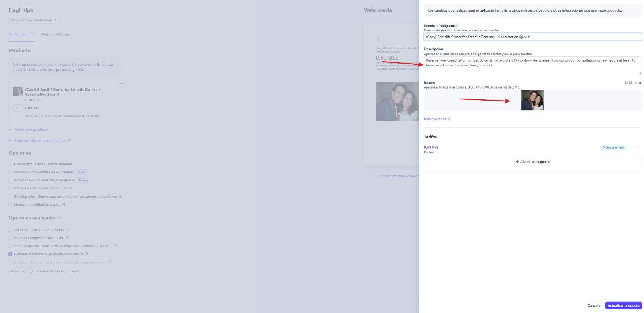Viewport: 644px width, 313px height.
Task: Click the Descripción text area
Action: pos(533,65)
